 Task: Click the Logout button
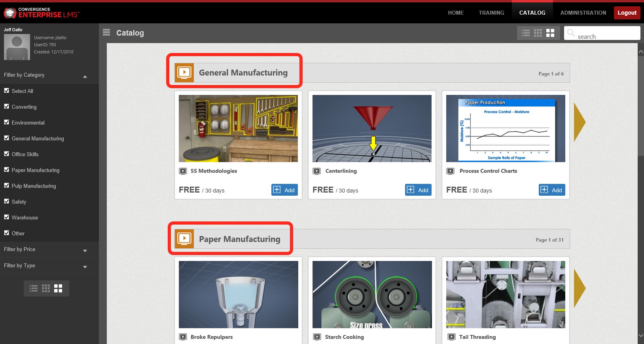click(627, 13)
